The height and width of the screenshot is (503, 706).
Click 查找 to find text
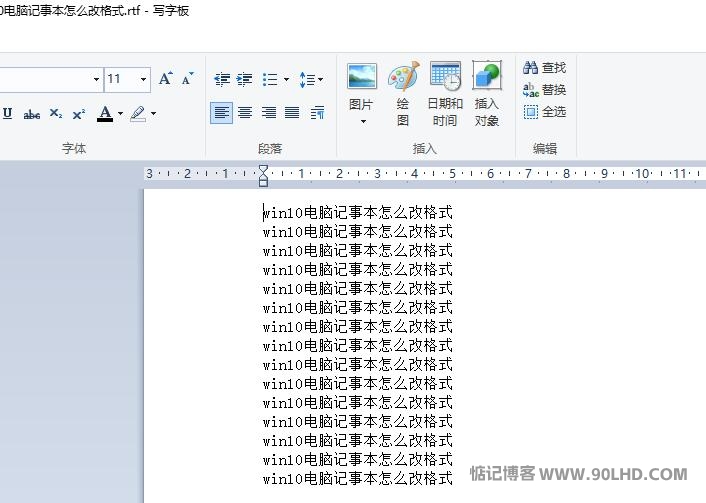(544, 68)
